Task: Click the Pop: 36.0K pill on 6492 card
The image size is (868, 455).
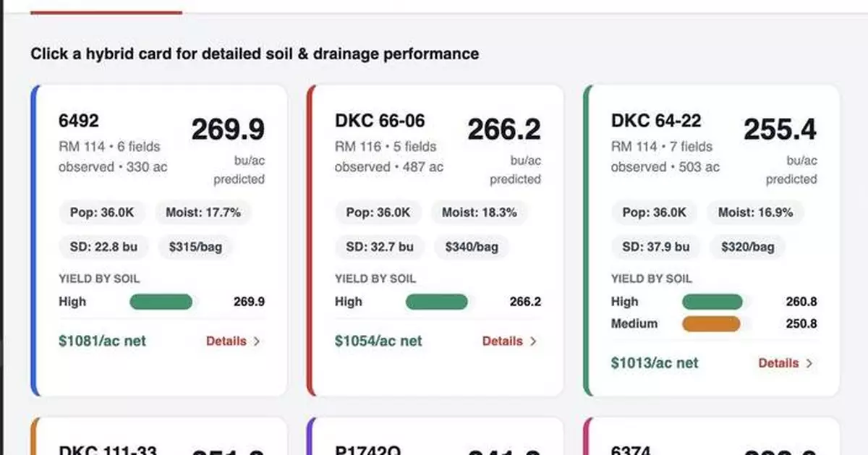Action: [x=102, y=213]
